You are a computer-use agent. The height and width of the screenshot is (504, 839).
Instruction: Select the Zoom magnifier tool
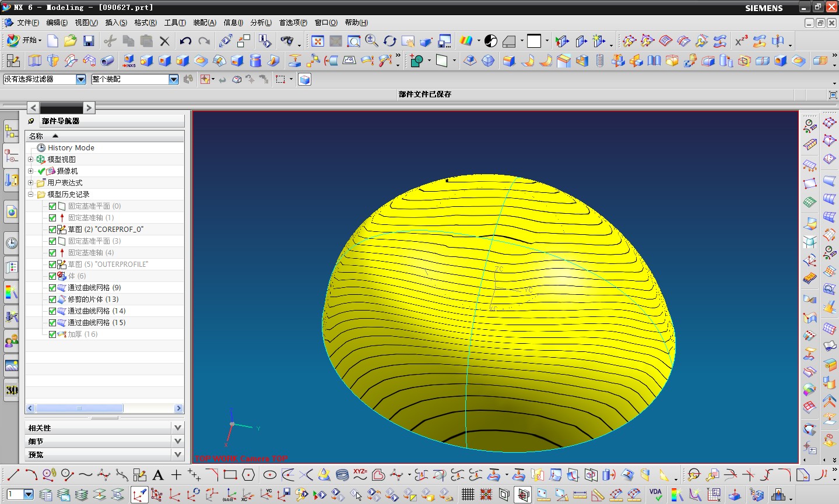(x=371, y=41)
